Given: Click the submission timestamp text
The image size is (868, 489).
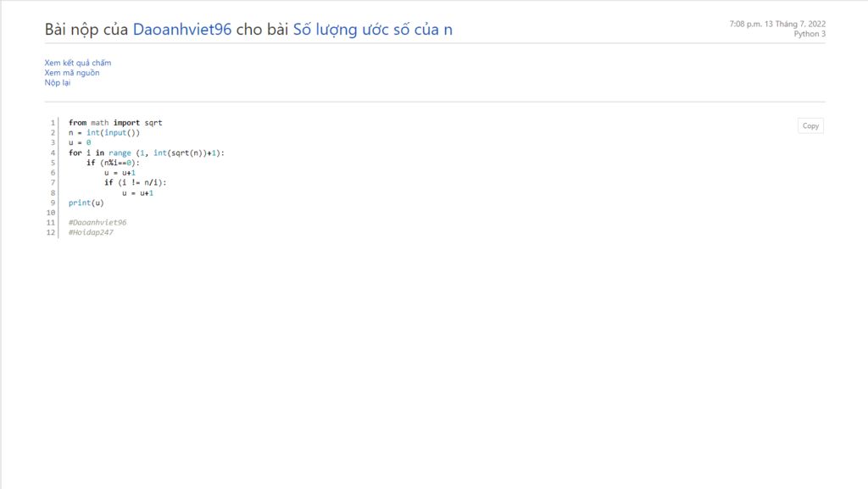Looking at the screenshot, I should 777,24.
